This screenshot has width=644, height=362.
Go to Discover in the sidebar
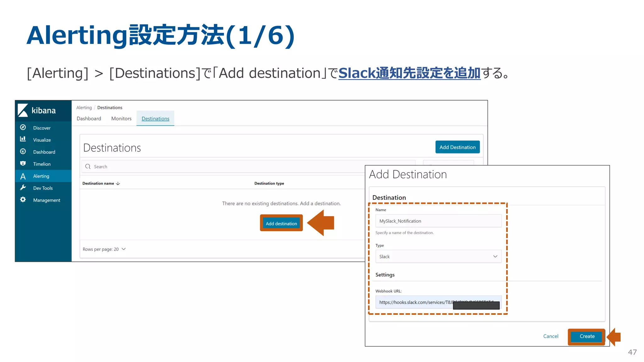42,128
